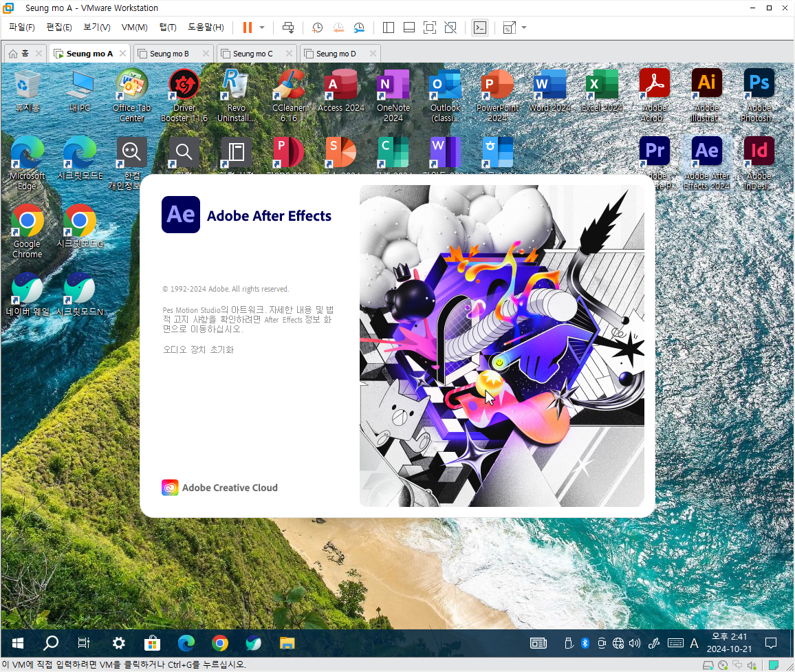Viewport: 795px width, 672px height.
Task: Open the 도움말(H) menu
Action: [206, 28]
